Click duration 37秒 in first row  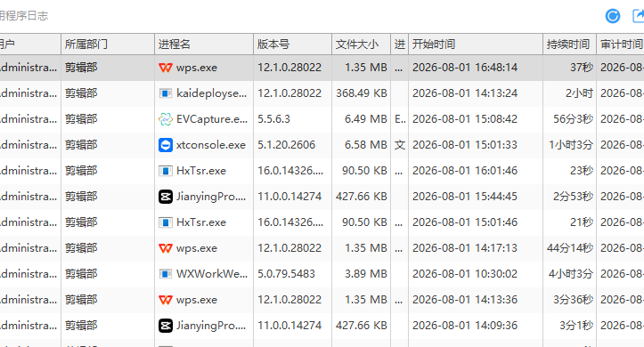click(582, 68)
